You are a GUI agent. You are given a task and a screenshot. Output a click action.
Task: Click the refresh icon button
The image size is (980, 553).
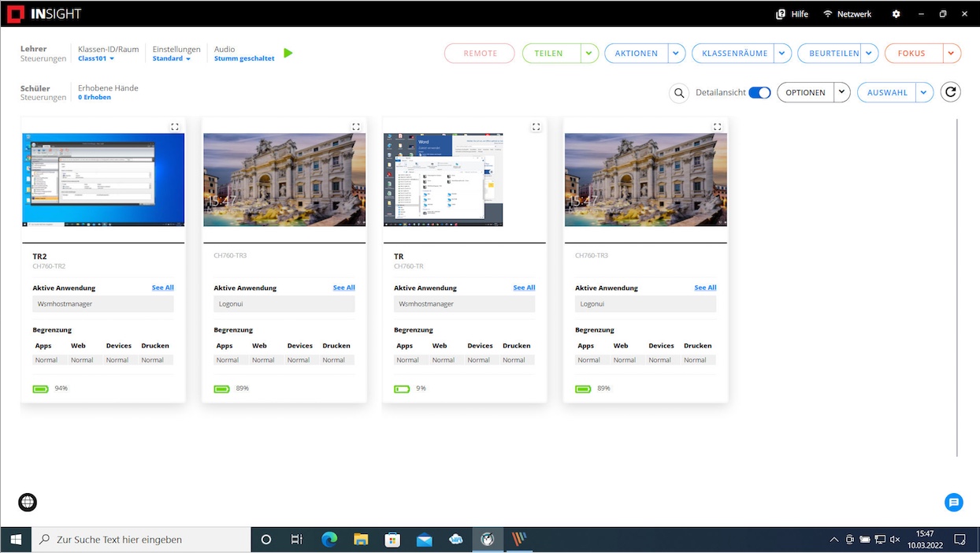(951, 92)
